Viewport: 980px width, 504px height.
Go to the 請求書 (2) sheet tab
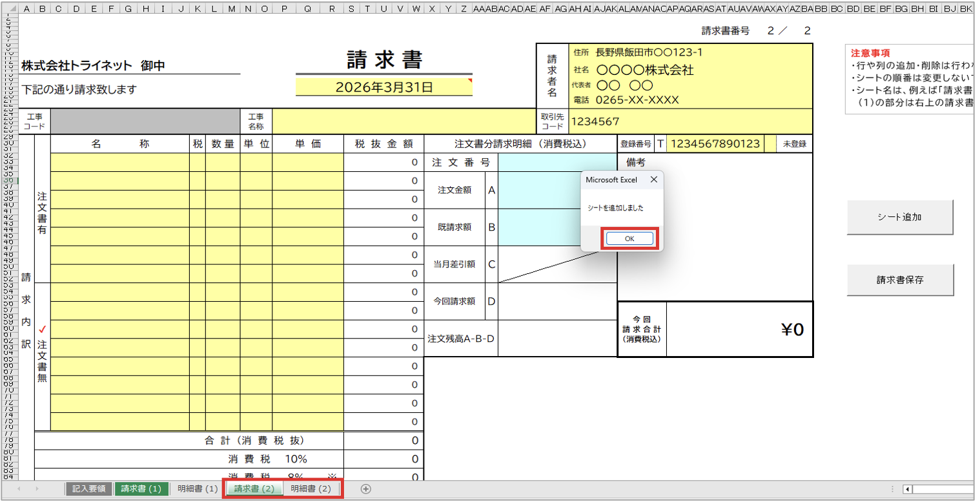[x=254, y=489]
